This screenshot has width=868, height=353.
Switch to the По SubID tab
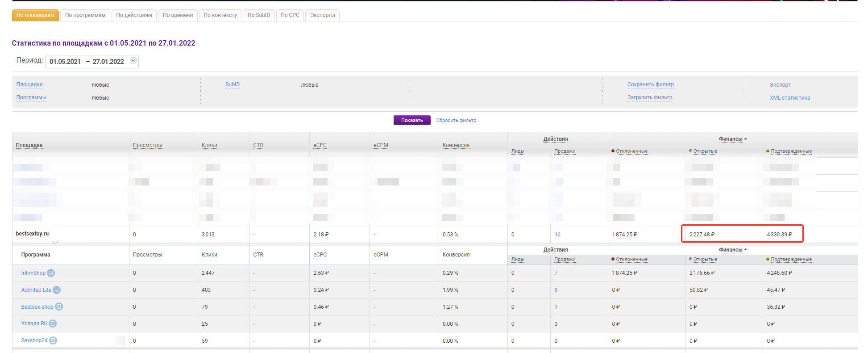(259, 15)
